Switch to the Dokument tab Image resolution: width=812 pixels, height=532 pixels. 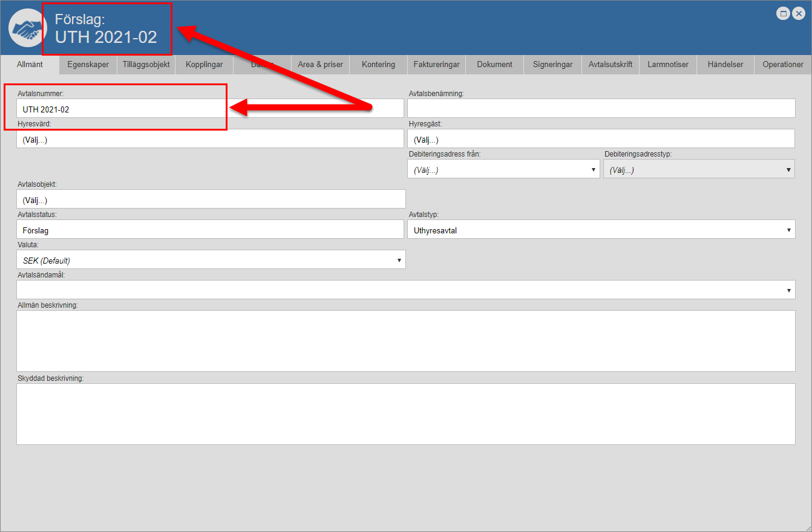tap(494, 65)
